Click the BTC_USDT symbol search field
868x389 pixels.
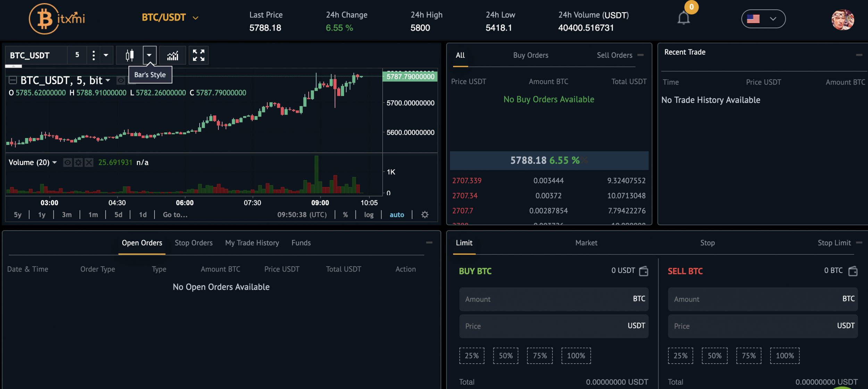coord(36,55)
